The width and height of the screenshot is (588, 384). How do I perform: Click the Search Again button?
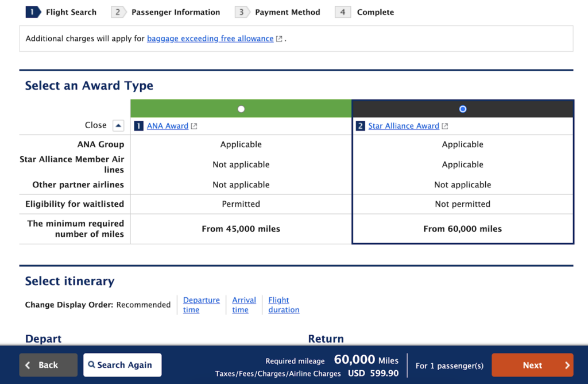tap(122, 365)
